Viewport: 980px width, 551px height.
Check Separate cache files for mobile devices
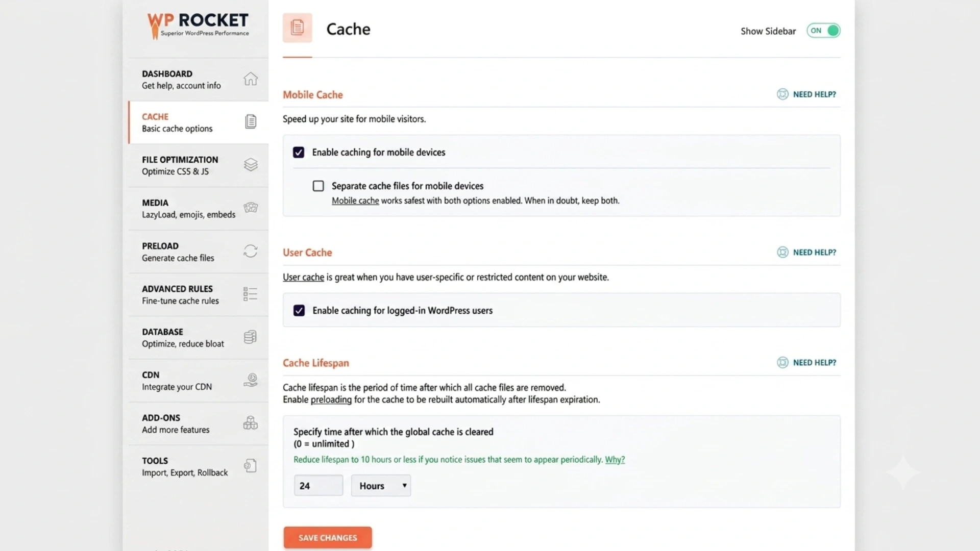318,186
